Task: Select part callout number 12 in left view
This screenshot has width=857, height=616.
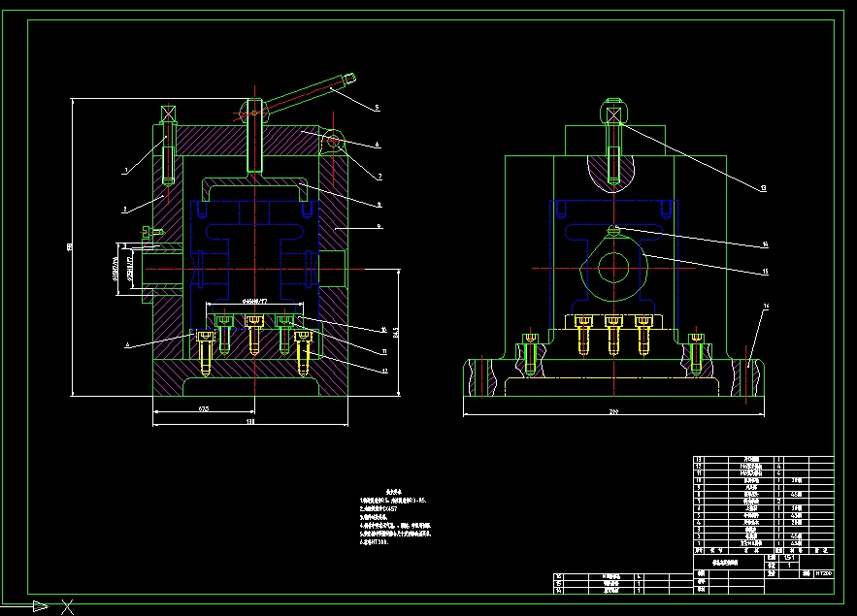Action: 384,371
